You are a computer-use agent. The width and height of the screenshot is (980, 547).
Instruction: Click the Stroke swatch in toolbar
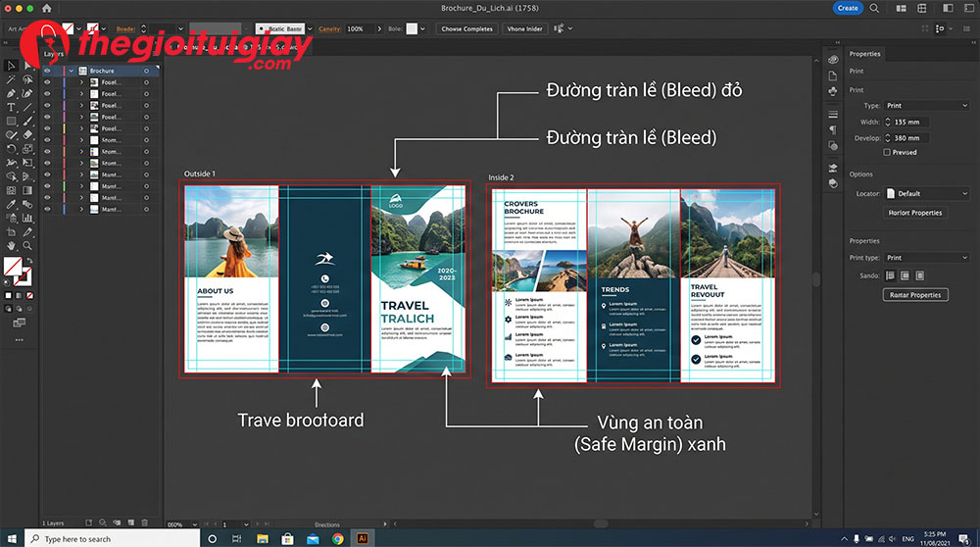tap(24, 276)
